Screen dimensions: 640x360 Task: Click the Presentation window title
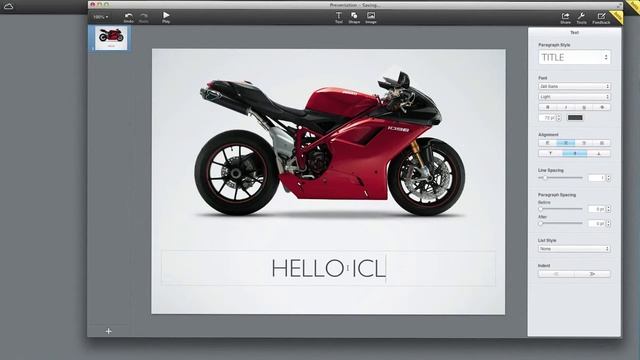pos(355,5)
